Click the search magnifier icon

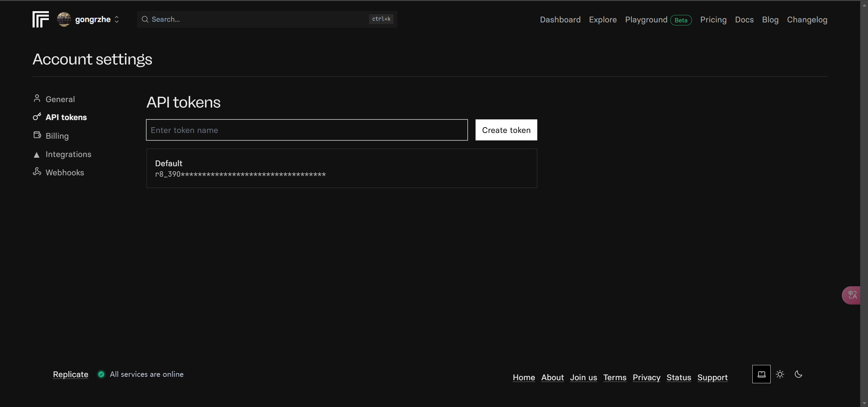pyautogui.click(x=145, y=19)
